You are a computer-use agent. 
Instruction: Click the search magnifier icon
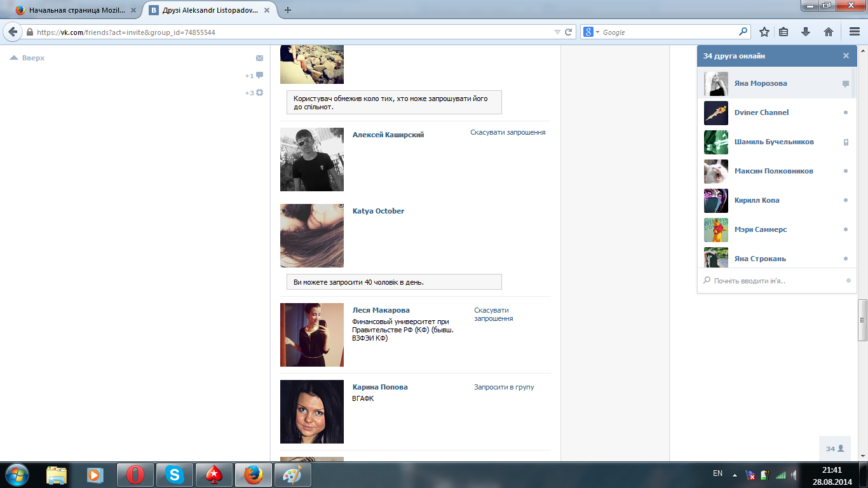(743, 32)
